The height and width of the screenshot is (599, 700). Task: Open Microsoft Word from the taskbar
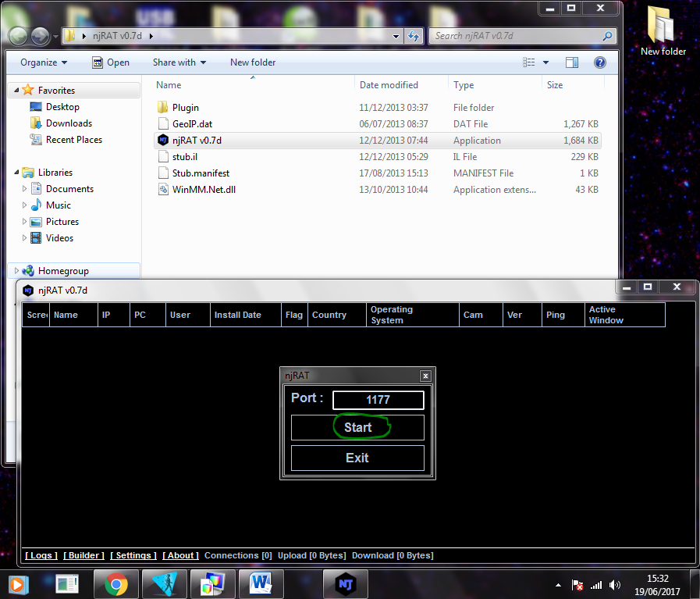[261, 584]
